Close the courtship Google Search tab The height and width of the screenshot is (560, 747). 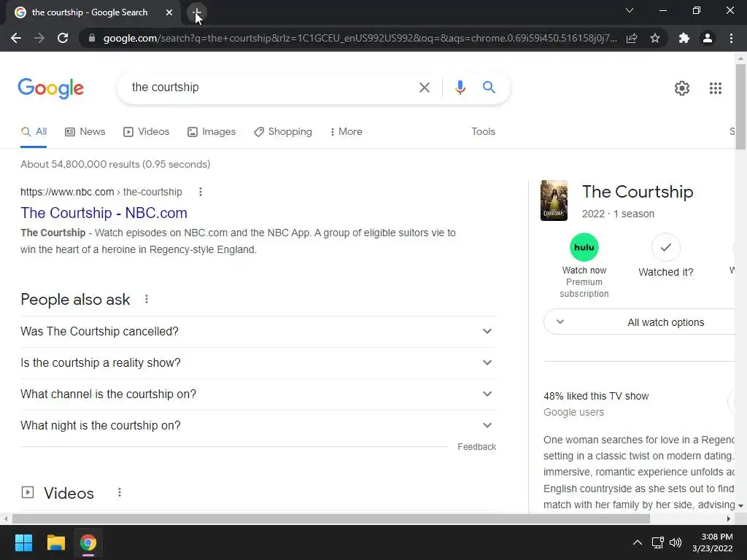[169, 12]
